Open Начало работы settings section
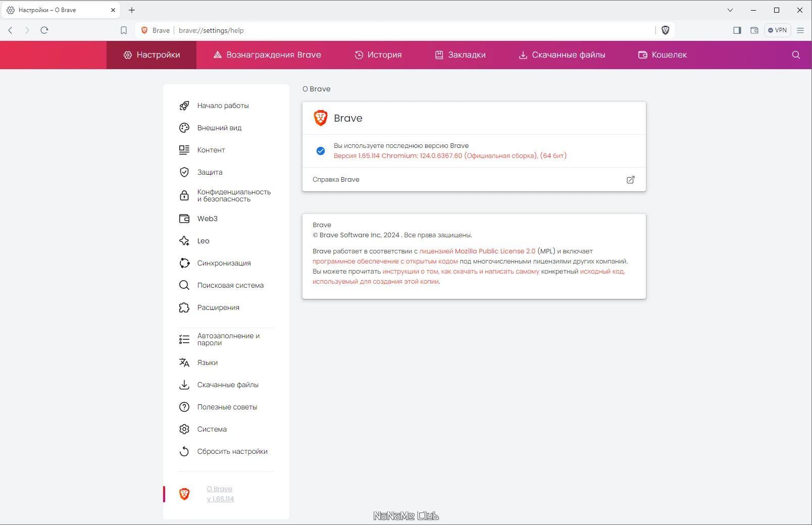 (x=223, y=106)
